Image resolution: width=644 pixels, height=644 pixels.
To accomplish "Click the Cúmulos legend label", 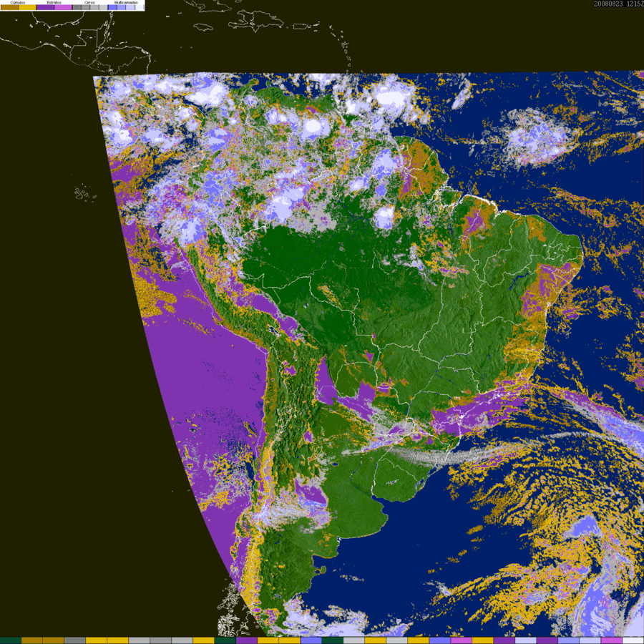I will pos(18,2).
